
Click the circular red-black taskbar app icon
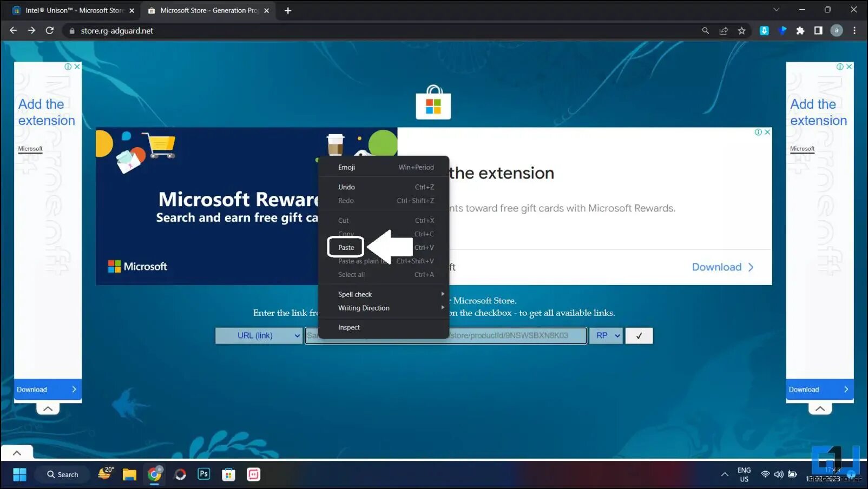(x=180, y=474)
